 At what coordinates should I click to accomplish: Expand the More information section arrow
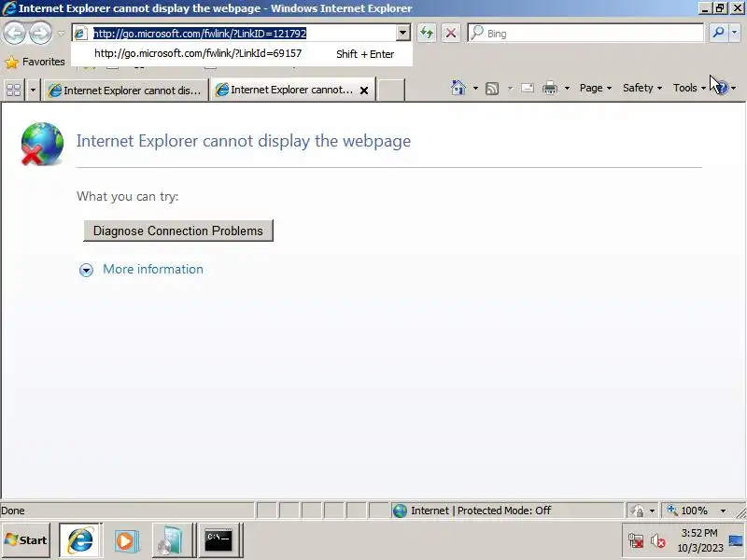(86, 270)
